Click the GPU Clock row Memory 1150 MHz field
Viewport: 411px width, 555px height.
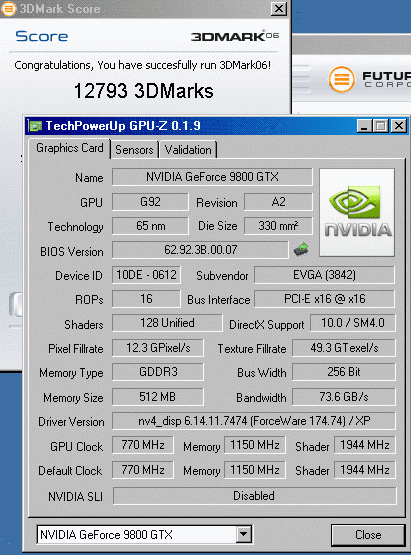(x=255, y=445)
